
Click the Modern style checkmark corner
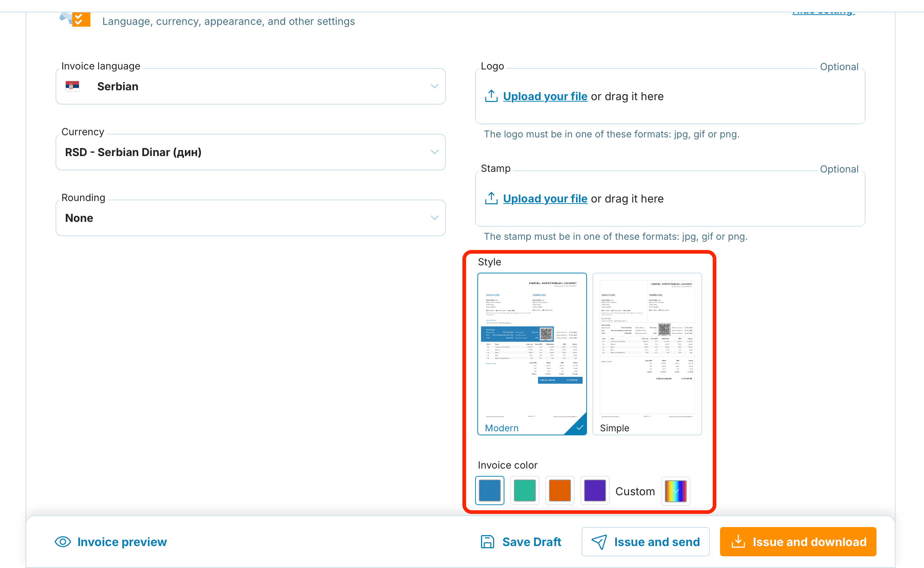580,428
